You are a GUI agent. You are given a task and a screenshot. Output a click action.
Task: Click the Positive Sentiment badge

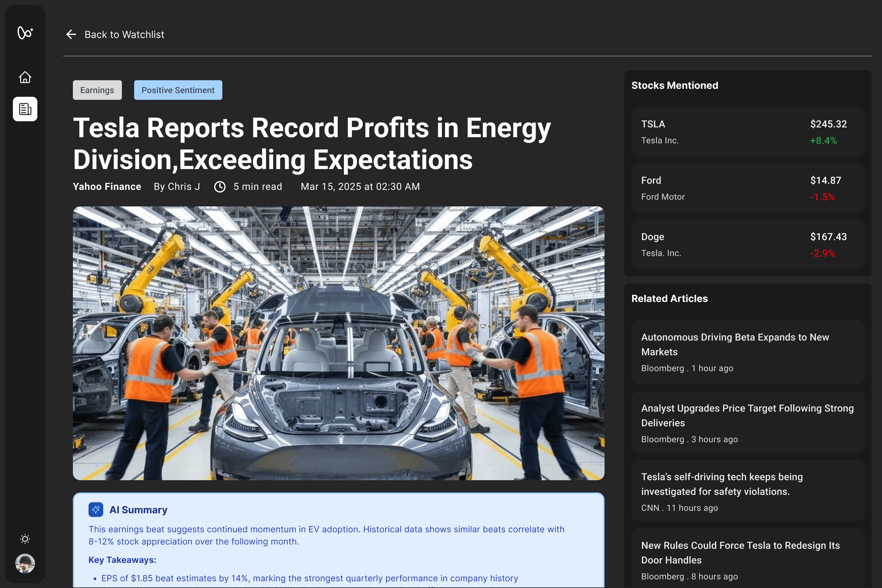click(x=178, y=90)
